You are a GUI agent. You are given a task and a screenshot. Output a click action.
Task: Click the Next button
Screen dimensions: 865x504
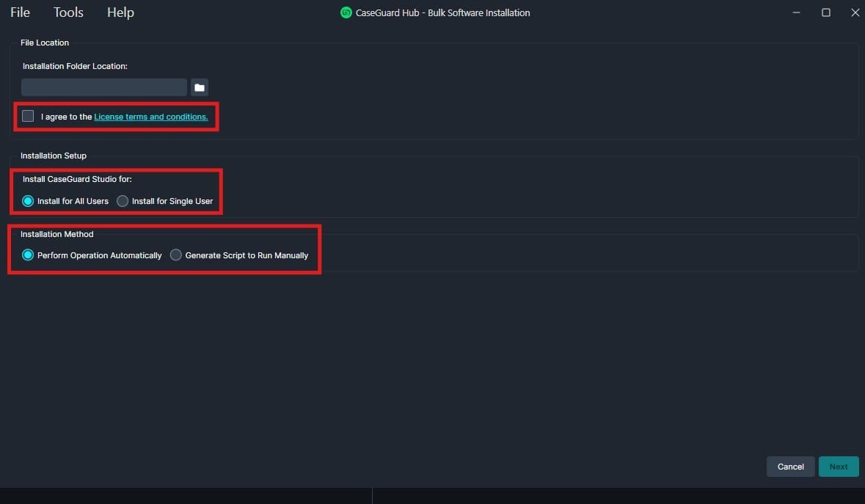tap(838, 467)
